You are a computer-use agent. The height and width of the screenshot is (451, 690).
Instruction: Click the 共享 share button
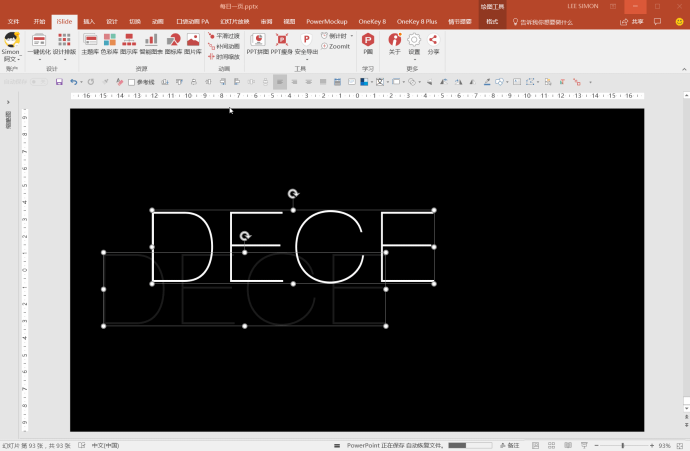631,21
